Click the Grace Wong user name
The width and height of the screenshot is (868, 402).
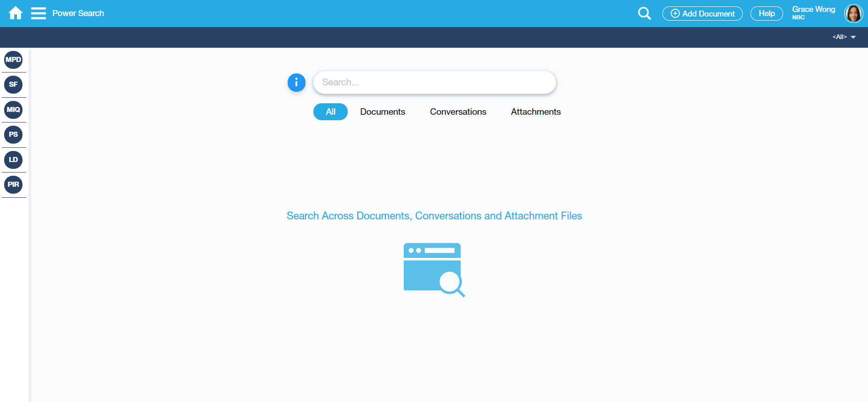(813, 10)
